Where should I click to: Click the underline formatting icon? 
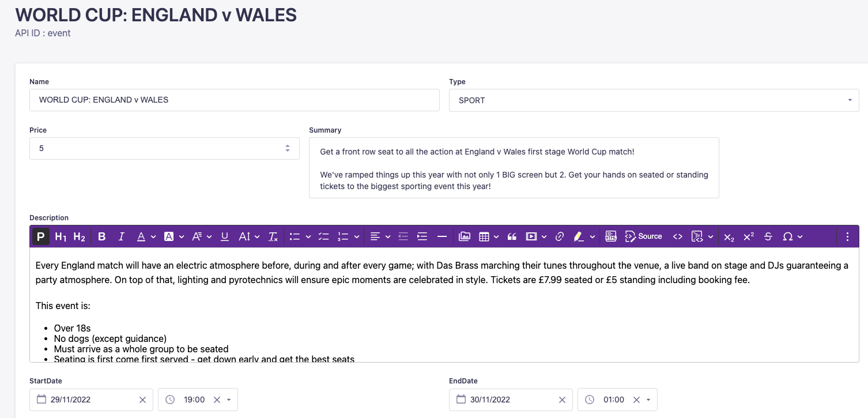[225, 236]
